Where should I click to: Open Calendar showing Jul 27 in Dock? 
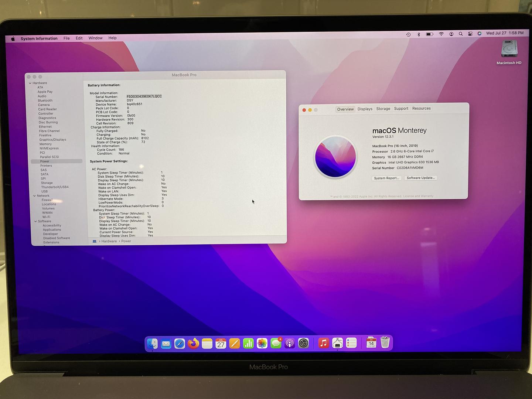click(221, 344)
